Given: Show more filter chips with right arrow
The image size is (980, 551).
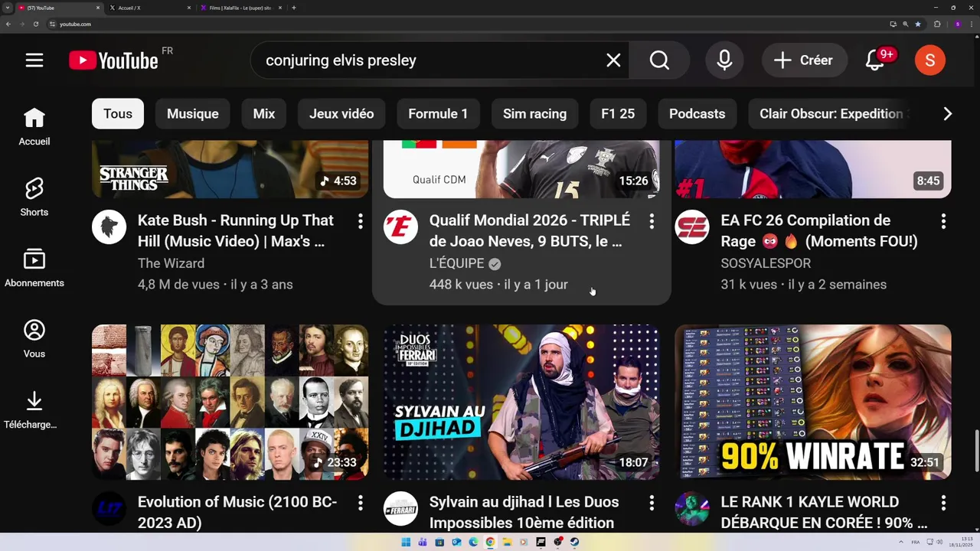Looking at the screenshot, I should coord(947,114).
